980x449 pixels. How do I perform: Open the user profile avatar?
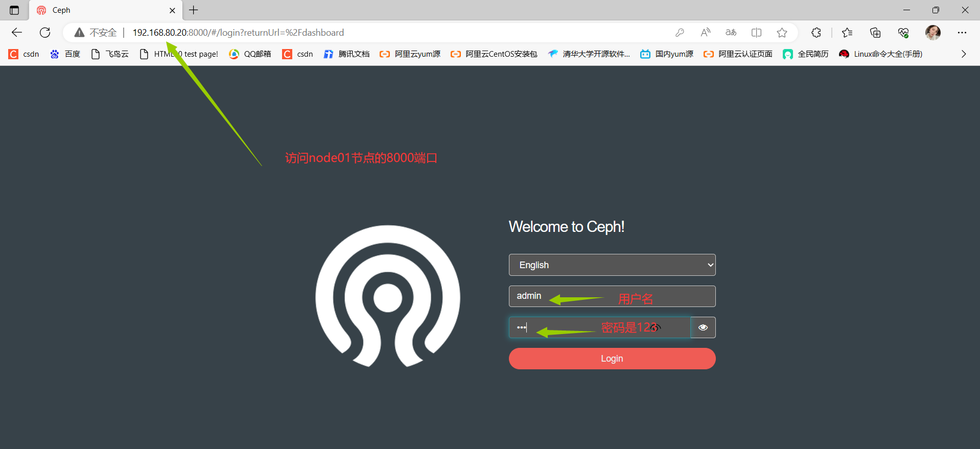(933, 33)
